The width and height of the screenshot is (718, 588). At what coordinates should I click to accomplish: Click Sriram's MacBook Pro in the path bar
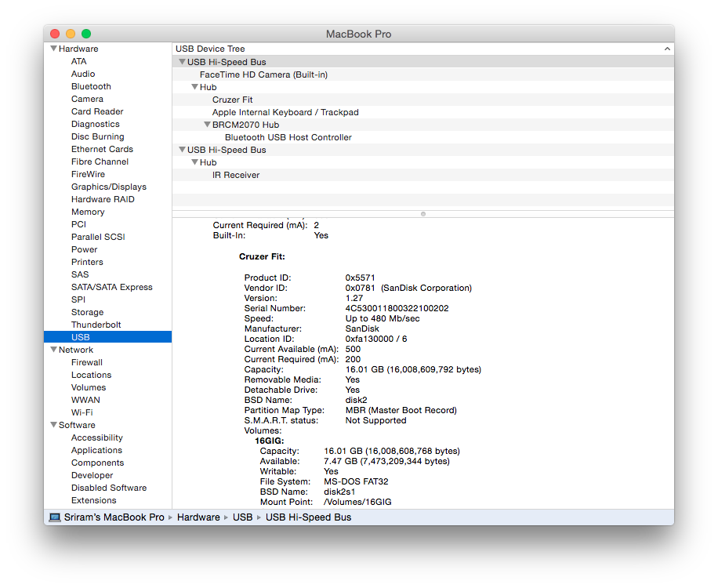tap(114, 517)
